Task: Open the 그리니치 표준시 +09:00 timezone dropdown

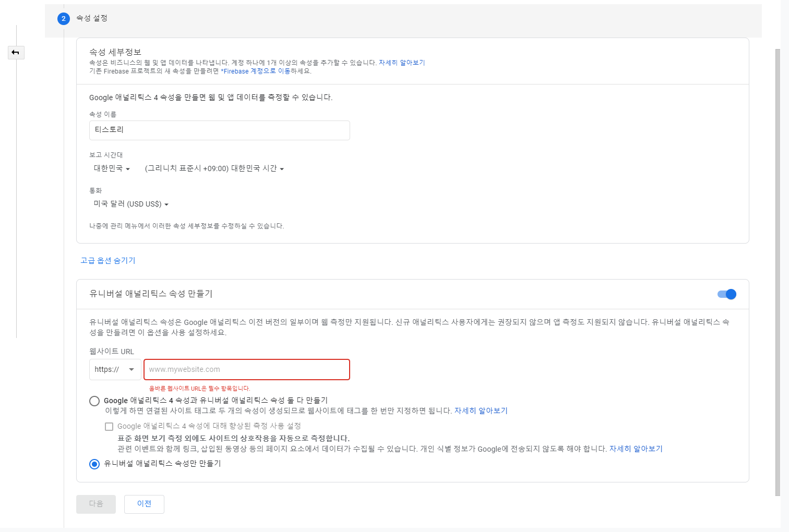Action: (x=214, y=168)
